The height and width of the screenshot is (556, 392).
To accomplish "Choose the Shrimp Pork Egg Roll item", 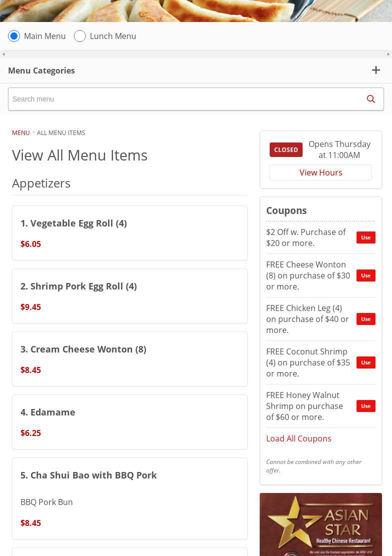I will coord(129,296).
